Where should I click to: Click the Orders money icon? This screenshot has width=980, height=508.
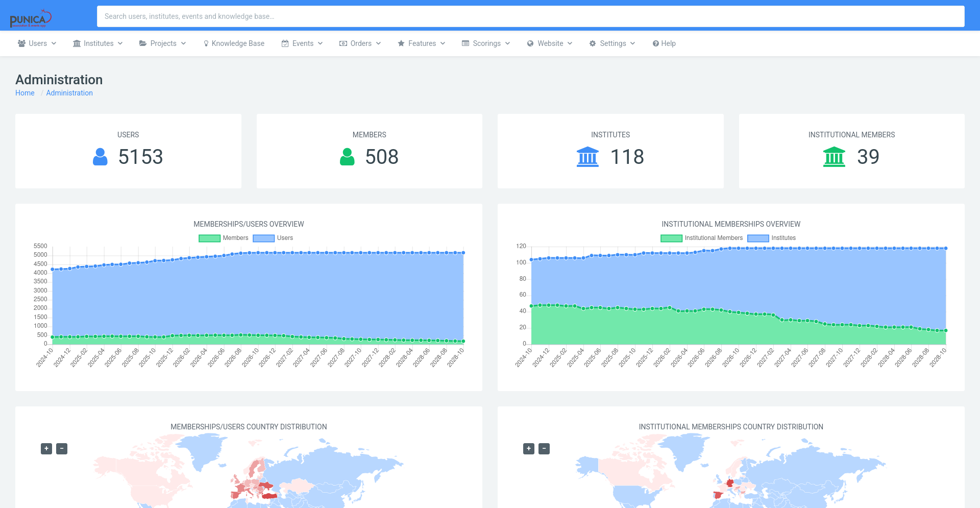pyautogui.click(x=344, y=43)
